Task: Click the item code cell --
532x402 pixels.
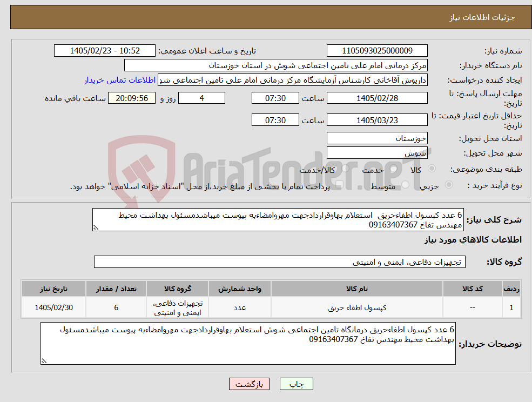Action: pos(472,307)
